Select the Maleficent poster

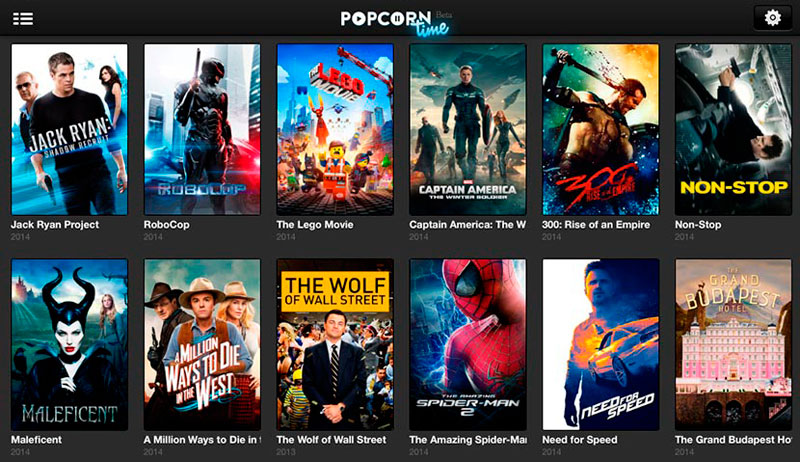point(69,345)
